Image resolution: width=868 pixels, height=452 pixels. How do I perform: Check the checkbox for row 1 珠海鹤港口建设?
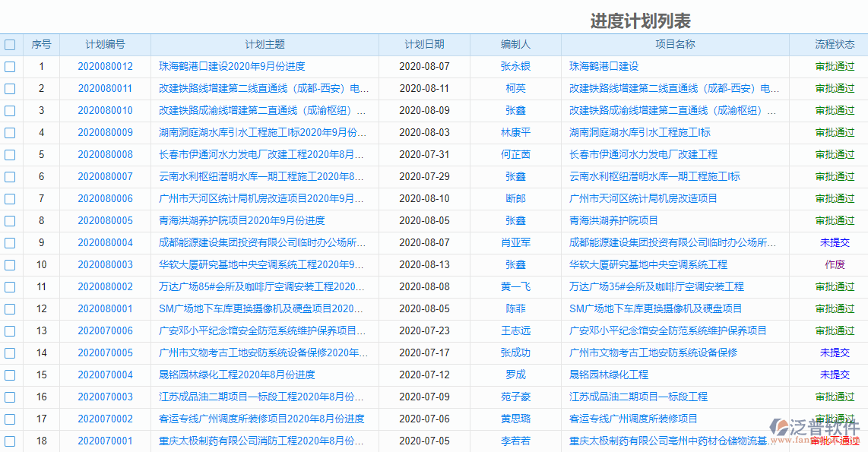(10, 66)
